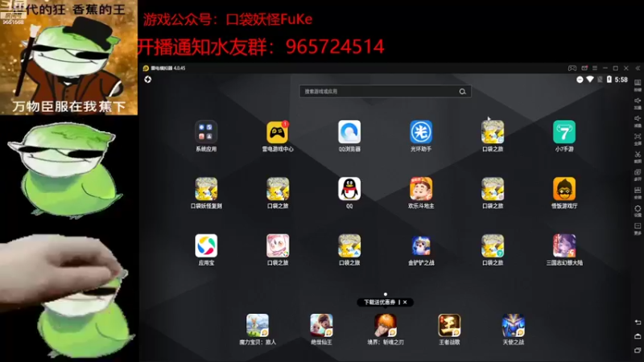Tap the Android recent apps button

point(638,350)
